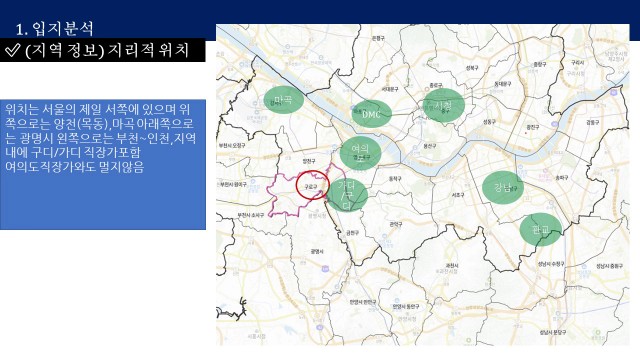Viewport: 640px width, 360px height.
Task: Click the green 마곡 oval on map
Action: (283, 100)
